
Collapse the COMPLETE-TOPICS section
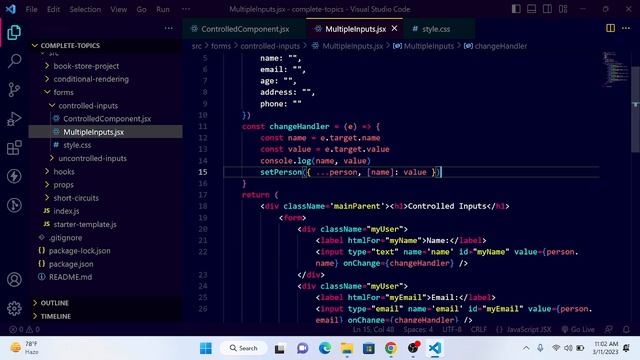tap(105, 45)
